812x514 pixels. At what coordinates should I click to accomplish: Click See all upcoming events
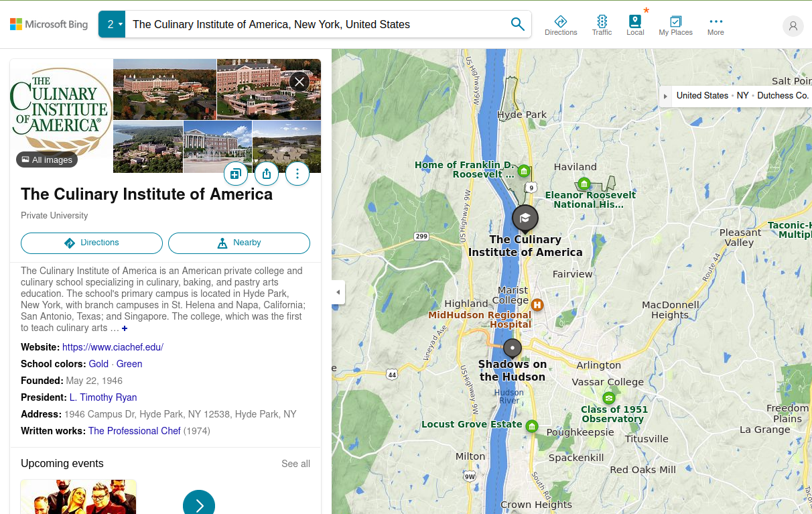point(295,464)
